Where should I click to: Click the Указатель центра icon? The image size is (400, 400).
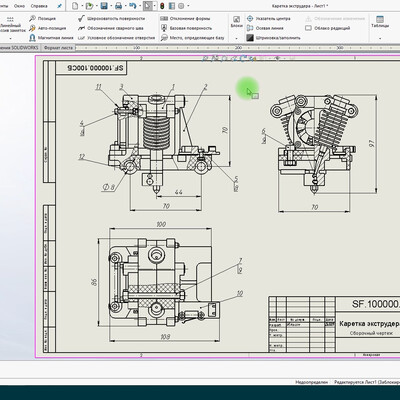coord(250,18)
